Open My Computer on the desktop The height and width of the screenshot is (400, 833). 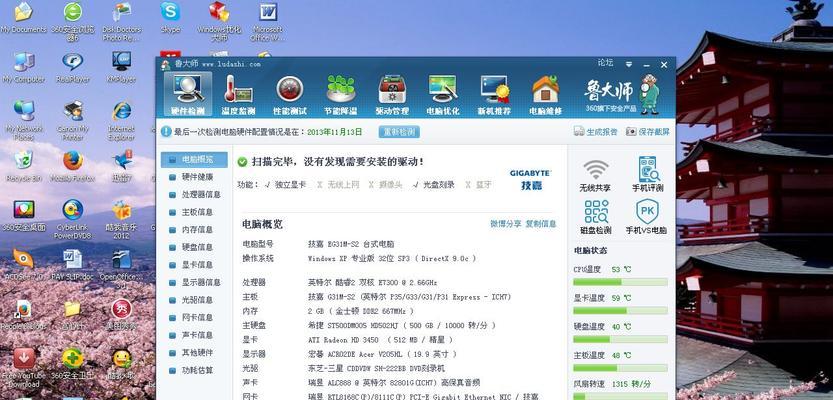tap(24, 68)
